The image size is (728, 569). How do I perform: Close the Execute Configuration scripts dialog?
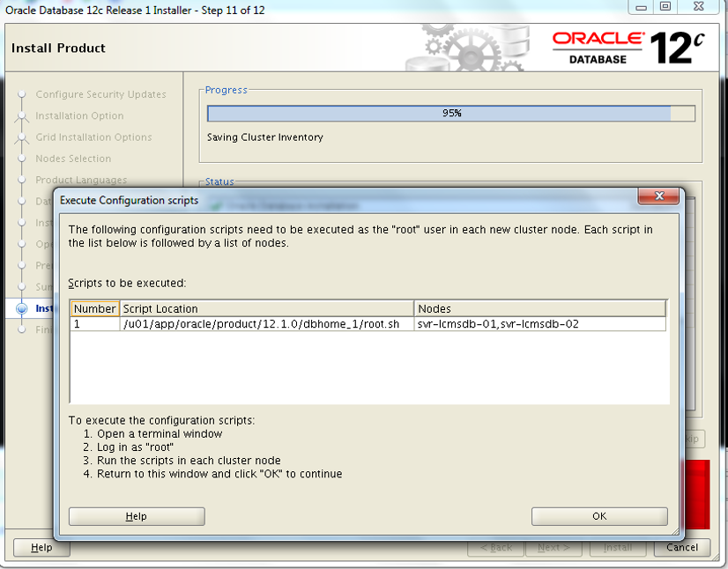click(x=658, y=196)
